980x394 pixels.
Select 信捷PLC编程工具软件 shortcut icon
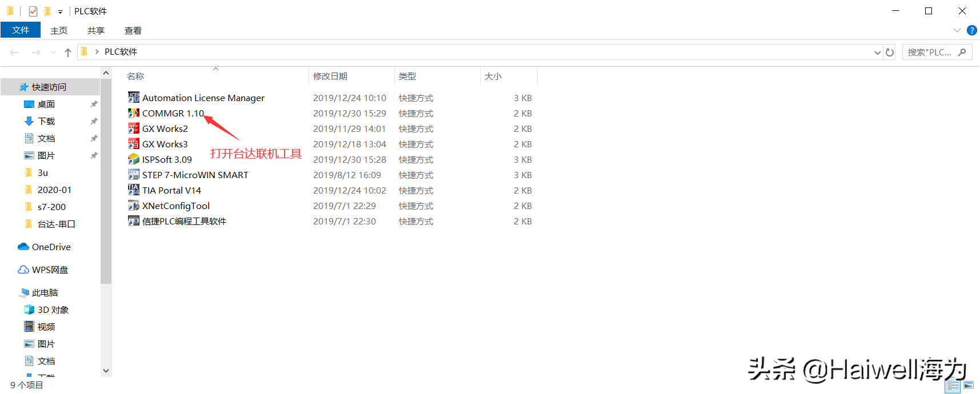tap(134, 221)
